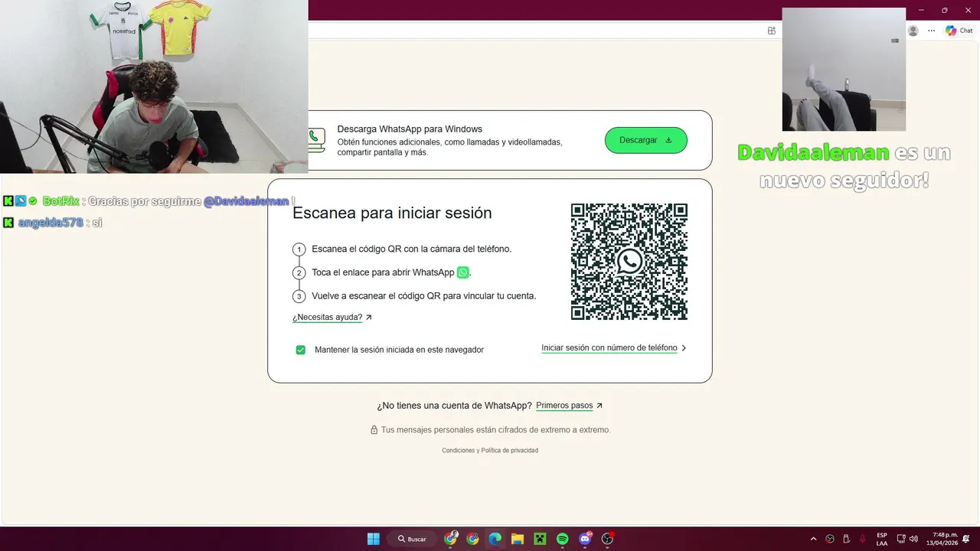The height and width of the screenshot is (551, 980).
Task: Switch to Microsoft Edge in the taskbar
Action: (x=495, y=539)
